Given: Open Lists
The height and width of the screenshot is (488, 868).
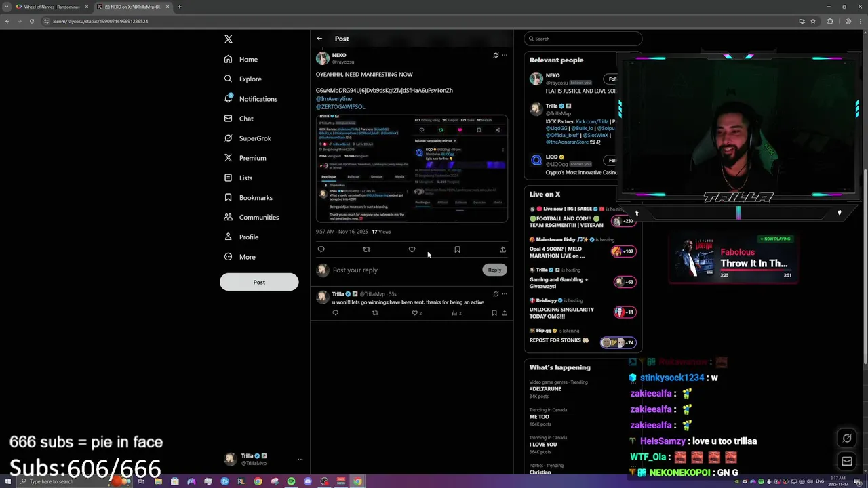Looking at the screenshot, I should point(237,178).
